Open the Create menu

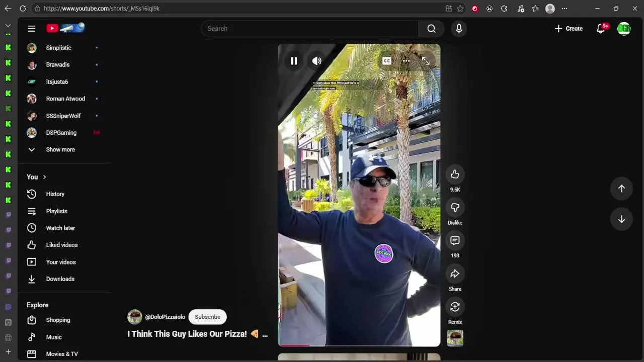coord(569,29)
